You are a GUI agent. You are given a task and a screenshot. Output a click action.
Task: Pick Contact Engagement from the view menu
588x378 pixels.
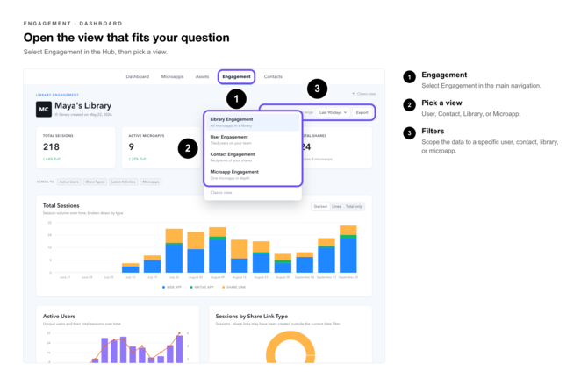pyautogui.click(x=253, y=157)
